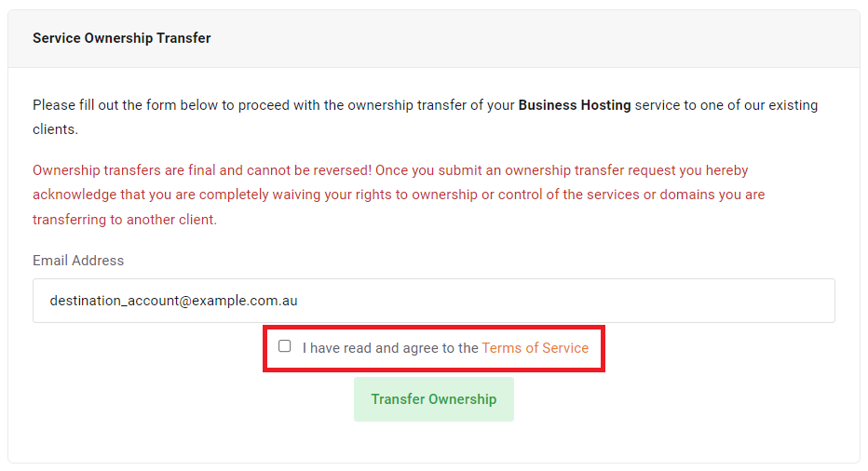Click the bold "Business Hosting" text
Image resolution: width=868 pixels, height=471 pixels.
click(x=574, y=105)
